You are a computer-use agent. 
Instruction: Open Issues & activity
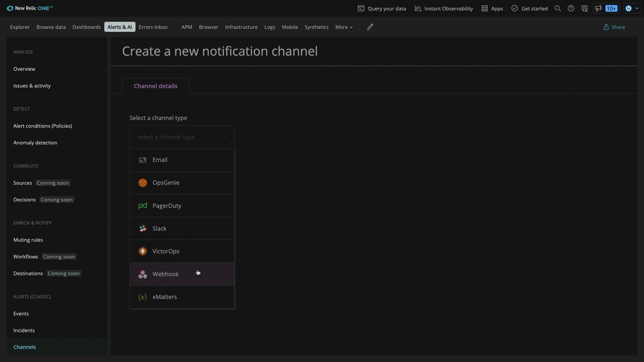click(x=32, y=85)
